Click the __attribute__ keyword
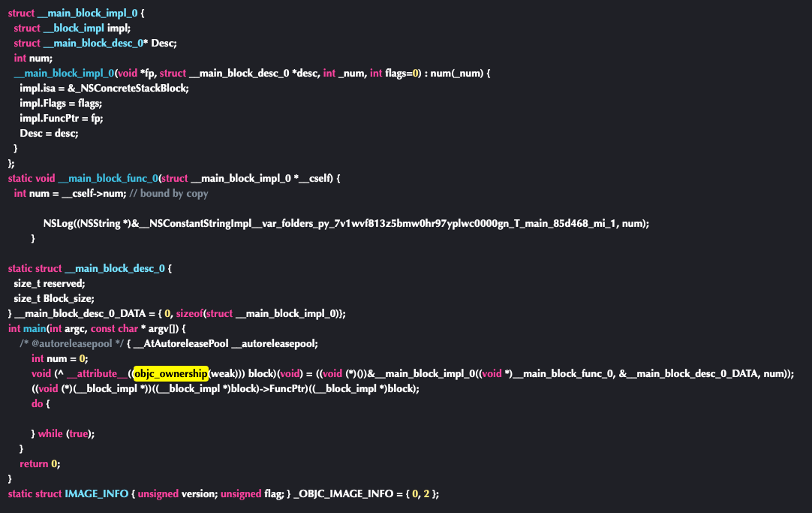 point(97,373)
